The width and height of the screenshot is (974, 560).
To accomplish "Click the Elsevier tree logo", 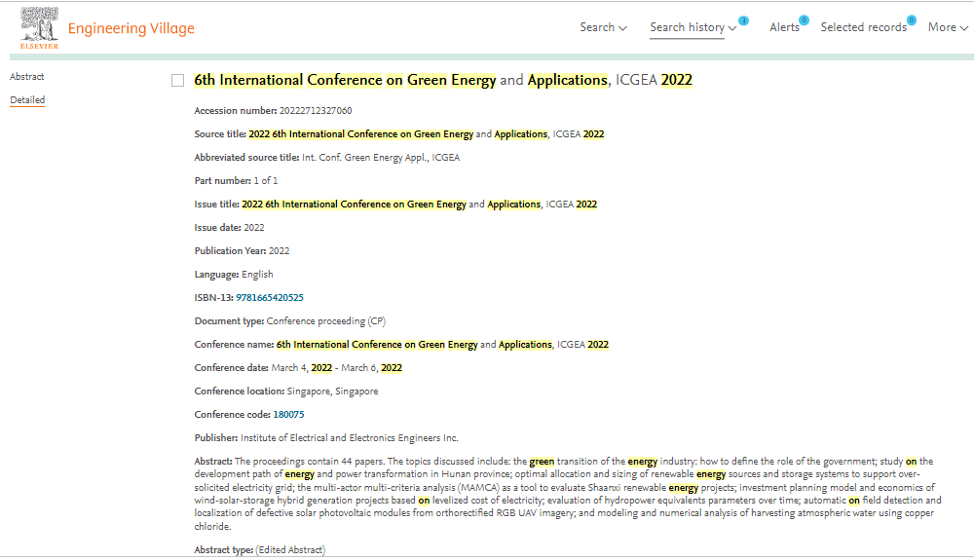I will point(39,28).
